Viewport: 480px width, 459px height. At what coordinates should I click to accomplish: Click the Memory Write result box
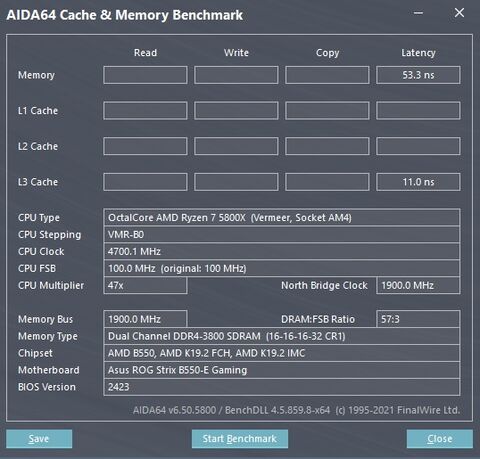tap(236, 75)
